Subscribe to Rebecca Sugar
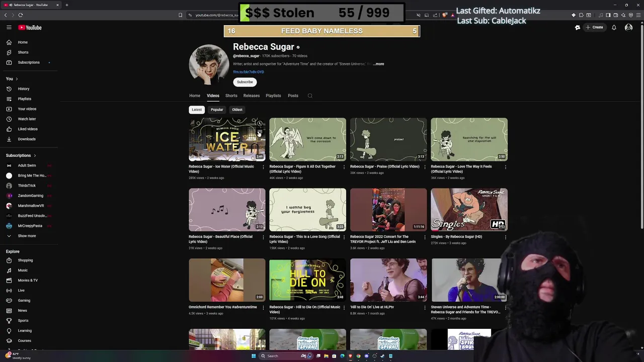Viewport: 644px width, 362px height. tap(245, 82)
